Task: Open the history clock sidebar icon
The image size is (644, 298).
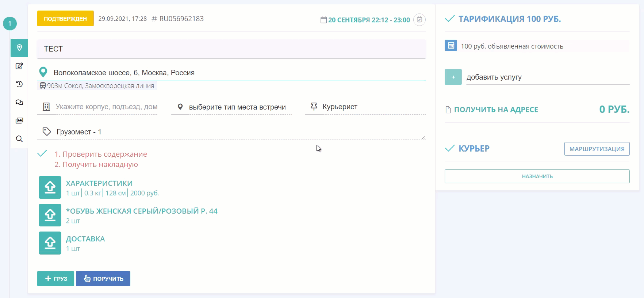Action: [19, 84]
